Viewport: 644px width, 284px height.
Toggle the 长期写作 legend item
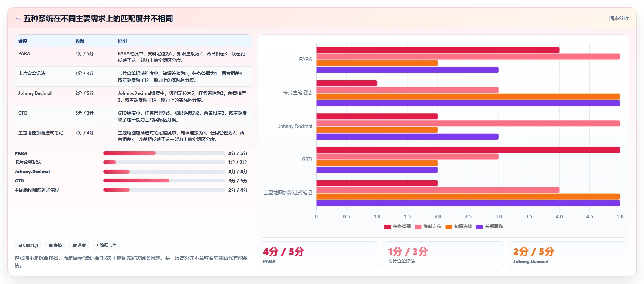(x=489, y=227)
